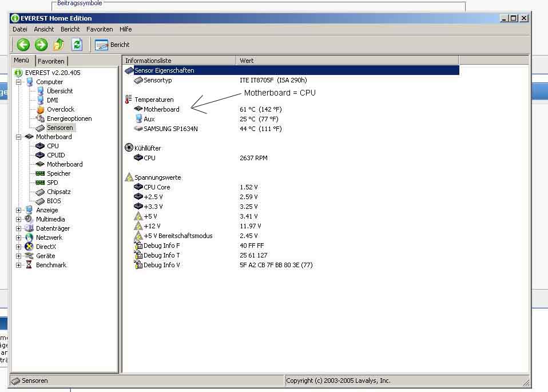Open the Ansicht menu

point(43,29)
